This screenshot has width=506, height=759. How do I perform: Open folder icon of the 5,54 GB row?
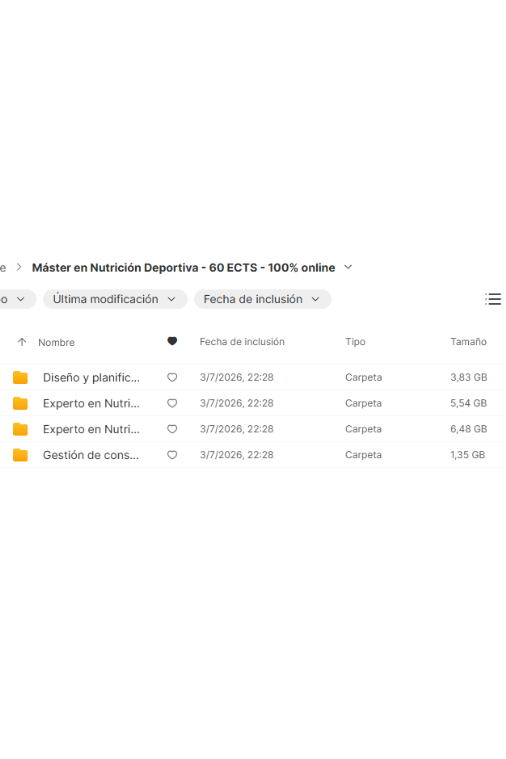(20, 403)
